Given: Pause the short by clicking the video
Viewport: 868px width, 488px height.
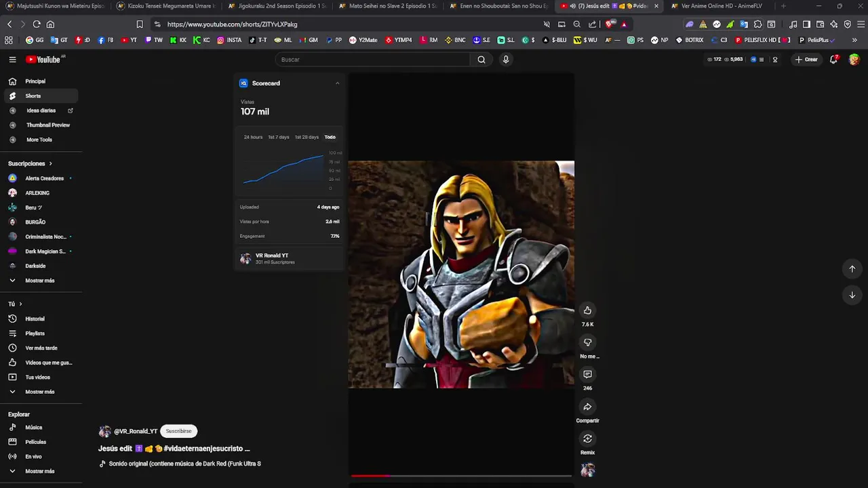Looking at the screenshot, I should click(461, 274).
